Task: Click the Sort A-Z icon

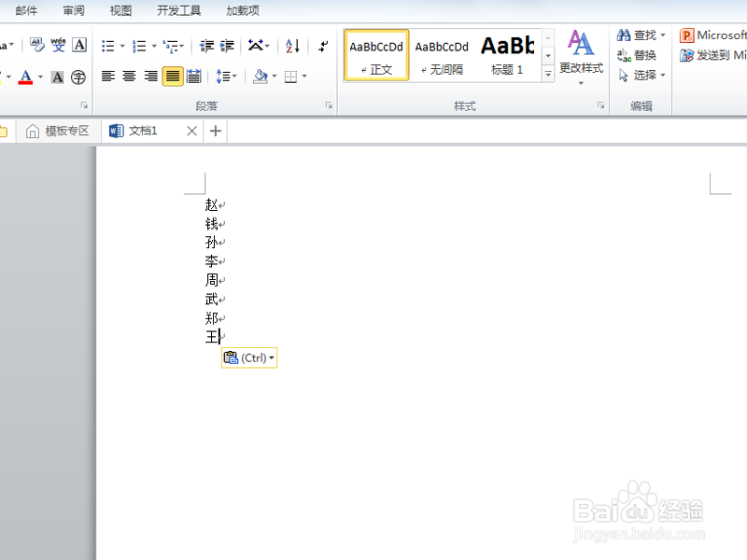Action: coord(292,46)
